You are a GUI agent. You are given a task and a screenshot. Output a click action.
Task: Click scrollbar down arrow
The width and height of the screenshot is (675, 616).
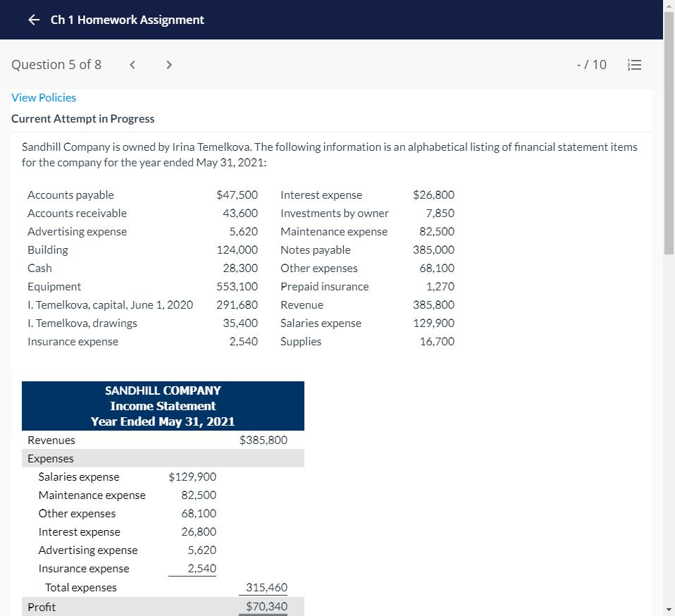(669, 610)
